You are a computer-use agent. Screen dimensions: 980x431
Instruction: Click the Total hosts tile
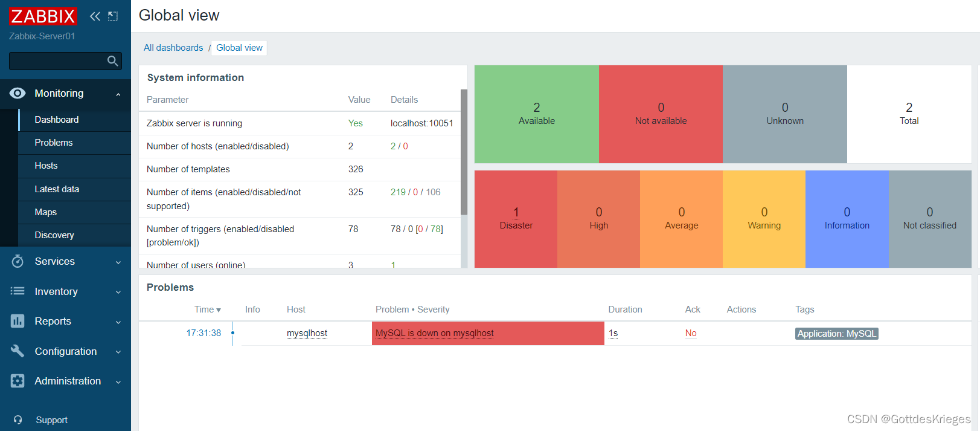(909, 114)
